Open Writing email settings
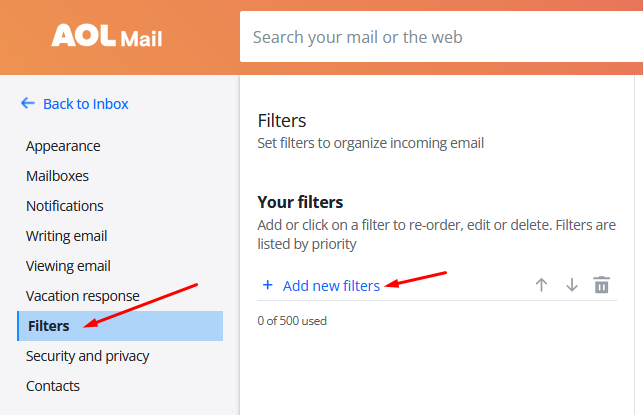 [x=66, y=236]
